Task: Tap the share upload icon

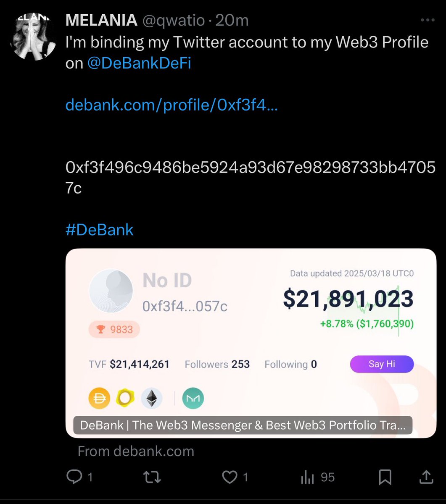Action: click(x=426, y=477)
